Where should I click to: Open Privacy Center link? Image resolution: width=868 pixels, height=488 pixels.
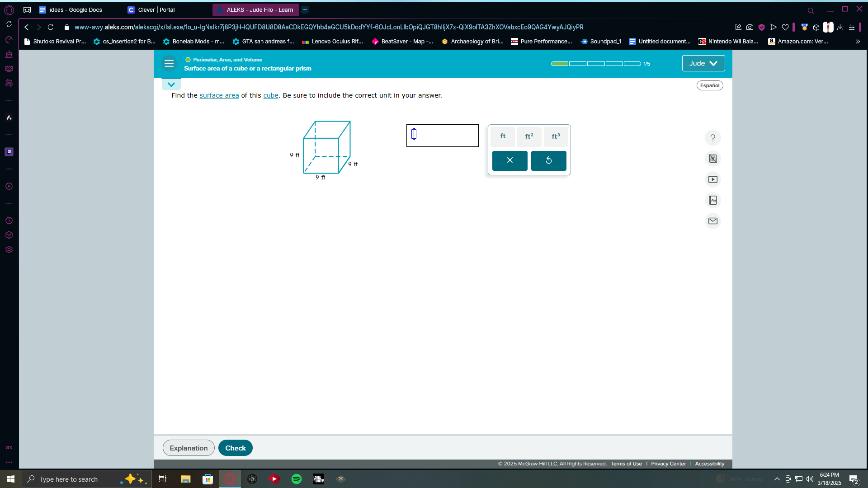[x=668, y=464]
